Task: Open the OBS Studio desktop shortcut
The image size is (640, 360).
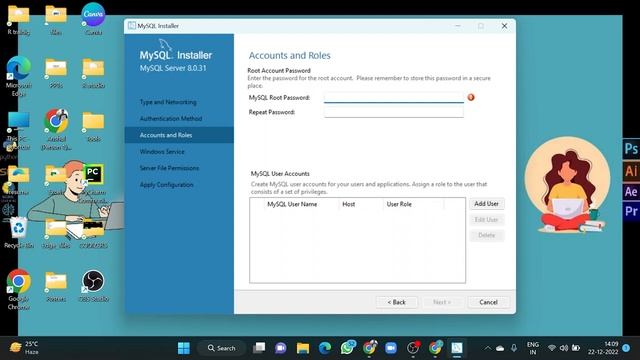Action: click(x=93, y=286)
